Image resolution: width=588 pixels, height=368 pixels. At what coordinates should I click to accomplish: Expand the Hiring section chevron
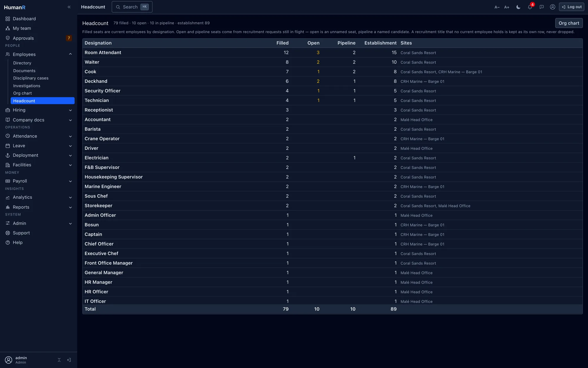tap(70, 110)
